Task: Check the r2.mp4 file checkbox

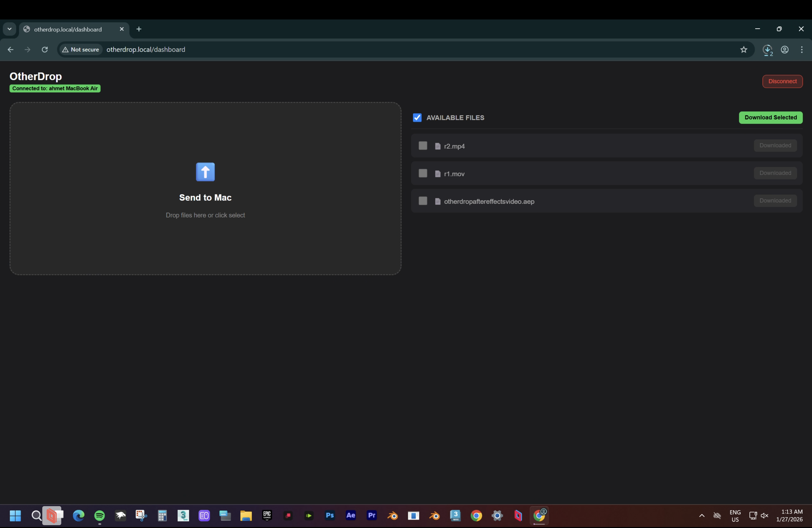Action: pos(423,146)
